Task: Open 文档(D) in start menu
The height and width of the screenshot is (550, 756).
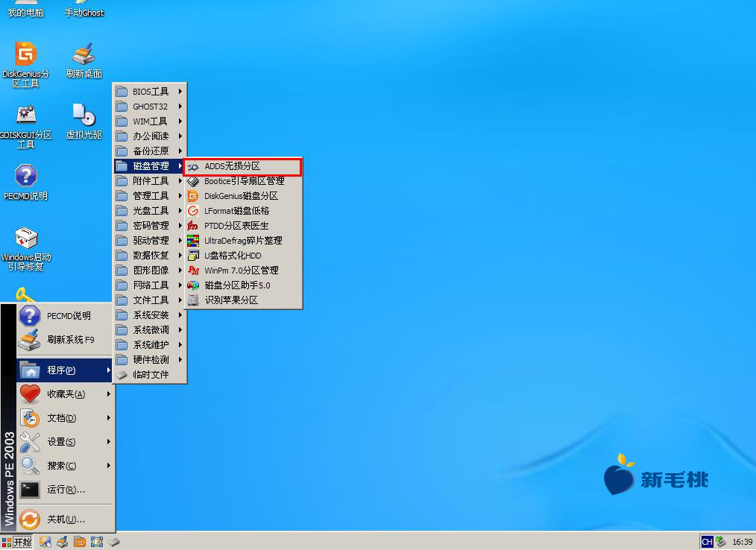Action: [65, 418]
